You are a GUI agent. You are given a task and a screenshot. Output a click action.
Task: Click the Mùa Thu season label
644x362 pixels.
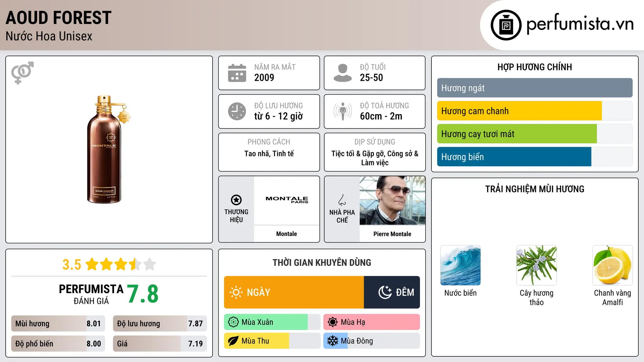click(255, 341)
